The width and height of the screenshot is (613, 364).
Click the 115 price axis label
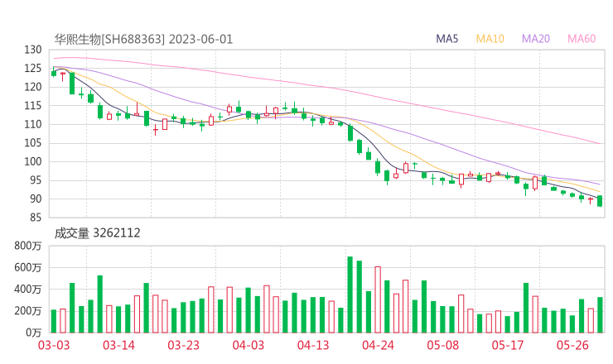point(33,106)
